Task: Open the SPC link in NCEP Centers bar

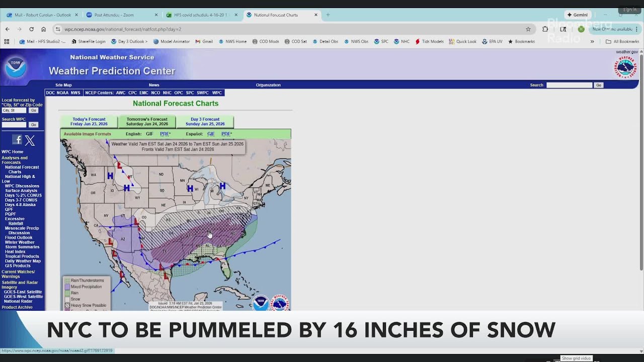Action: pos(190,93)
